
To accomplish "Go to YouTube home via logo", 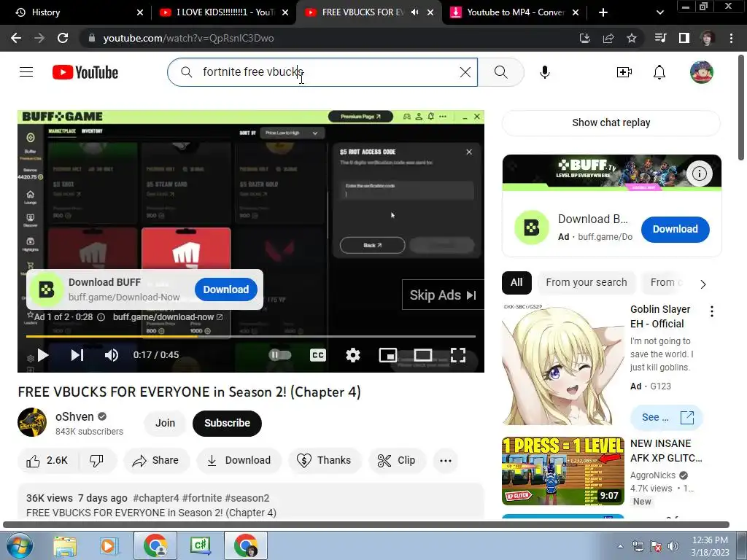I will pos(85,72).
